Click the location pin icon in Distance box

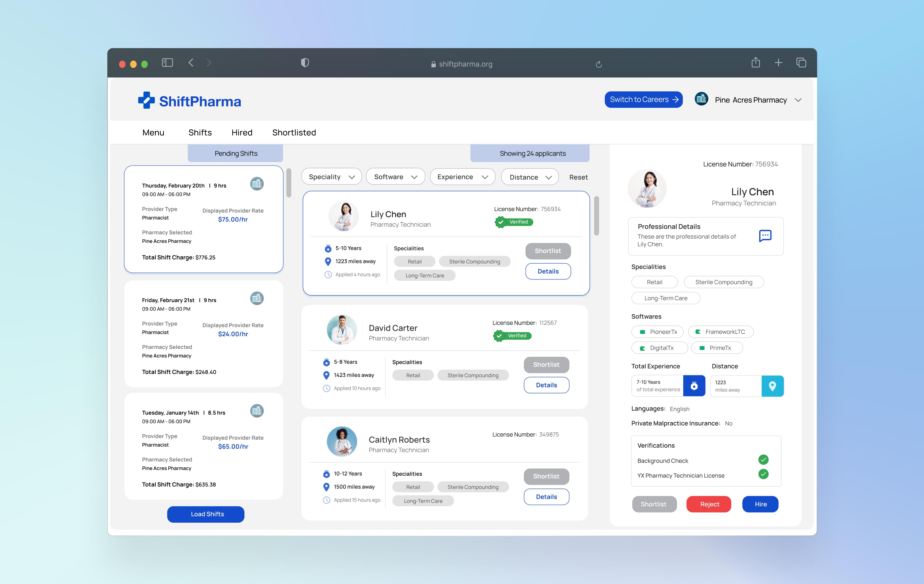coord(772,386)
